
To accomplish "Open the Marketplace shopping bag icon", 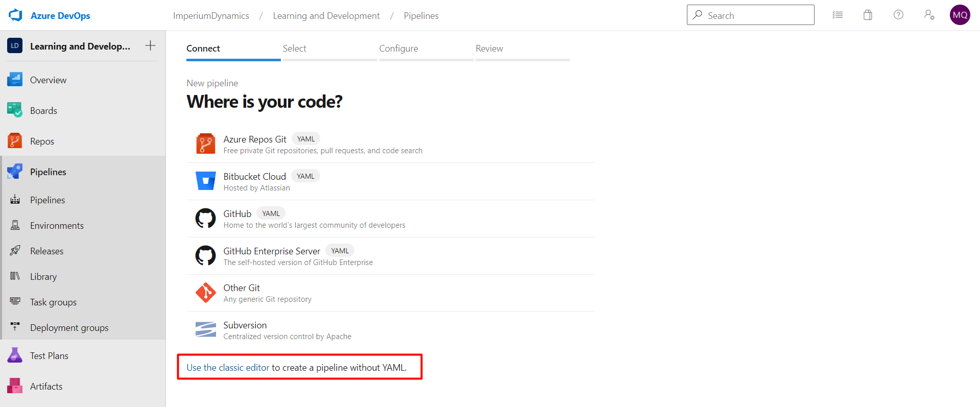I will (x=868, y=15).
